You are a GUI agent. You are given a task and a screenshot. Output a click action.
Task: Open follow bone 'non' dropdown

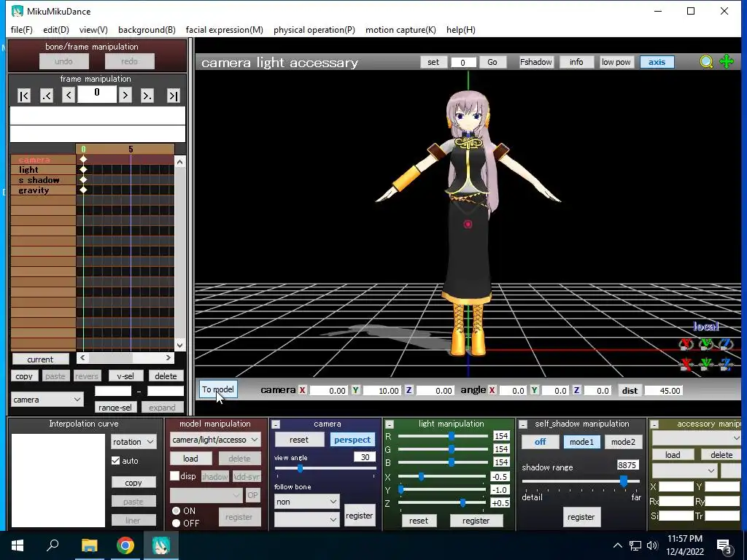click(307, 502)
